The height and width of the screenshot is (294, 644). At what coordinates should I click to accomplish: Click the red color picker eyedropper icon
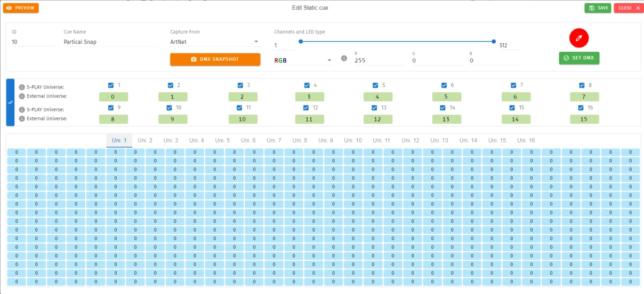578,38
